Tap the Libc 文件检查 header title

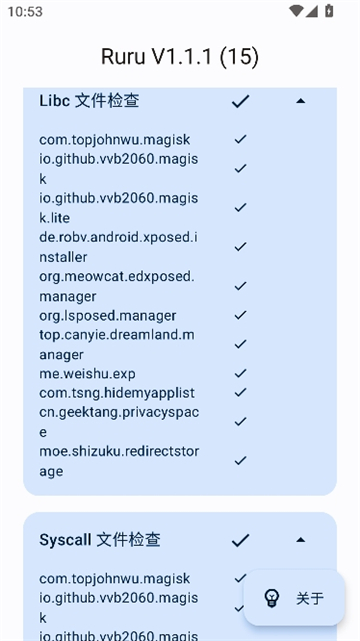coord(89,101)
